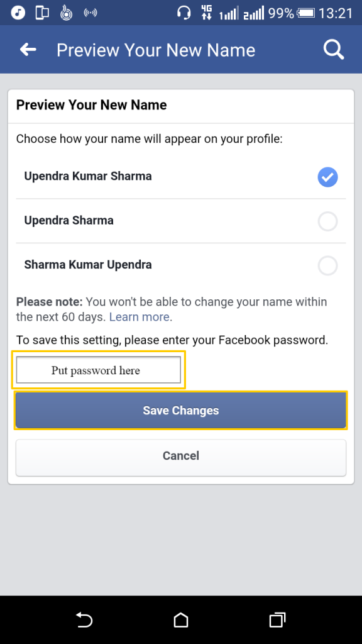Open recent apps with the overview icon

tap(277, 619)
